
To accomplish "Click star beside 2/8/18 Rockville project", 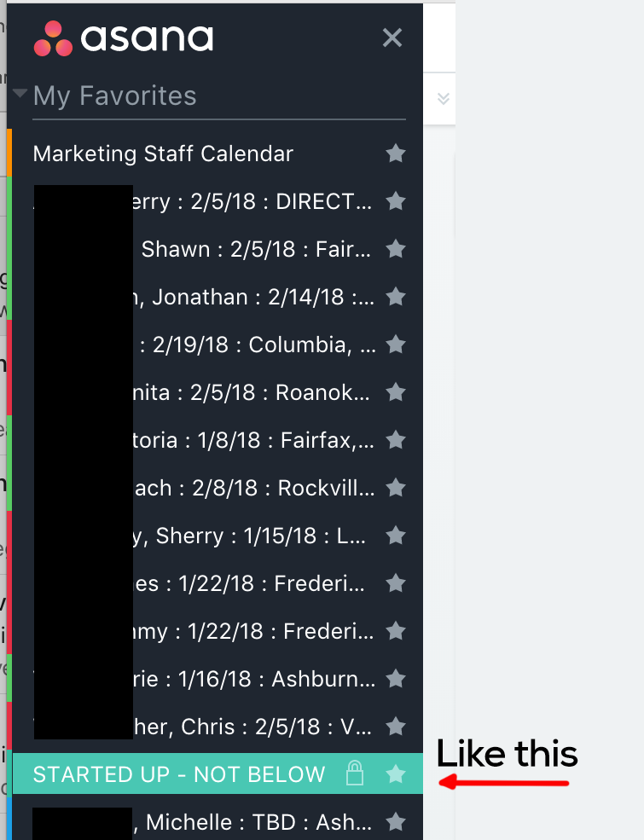I will (x=395, y=488).
